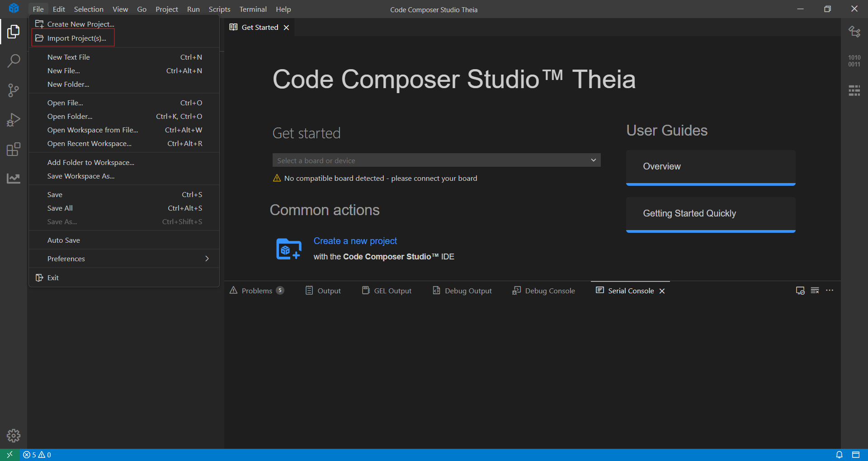Clear the serial console output icon
This screenshot has height=461, width=868.
coord(815,291)
